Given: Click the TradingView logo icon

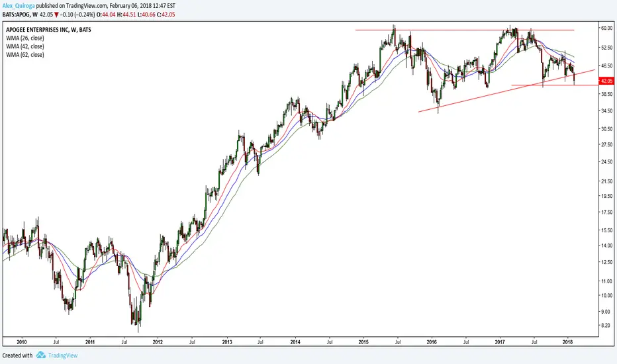Looking at the screenshot, I should click(x=41, y=355).
